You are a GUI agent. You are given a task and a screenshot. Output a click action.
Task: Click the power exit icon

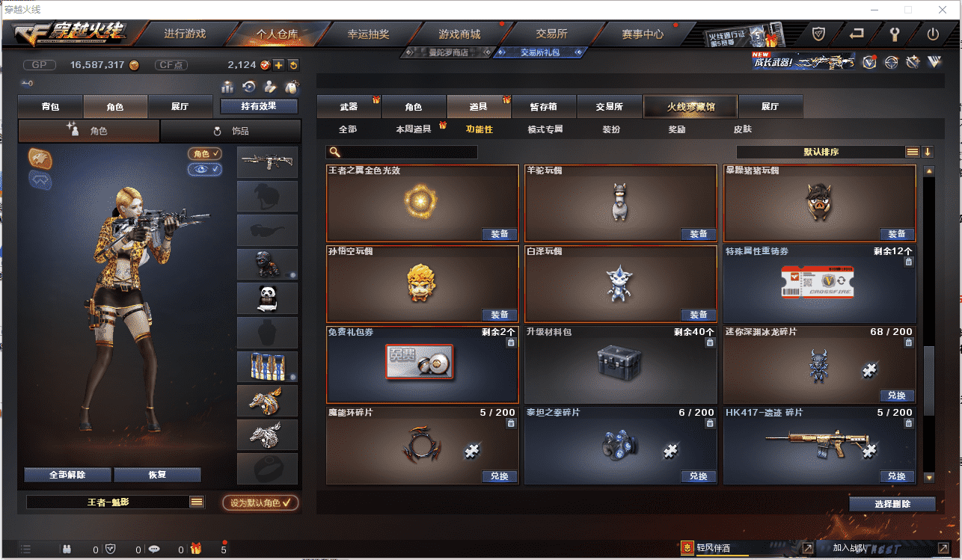pos(933,34)
